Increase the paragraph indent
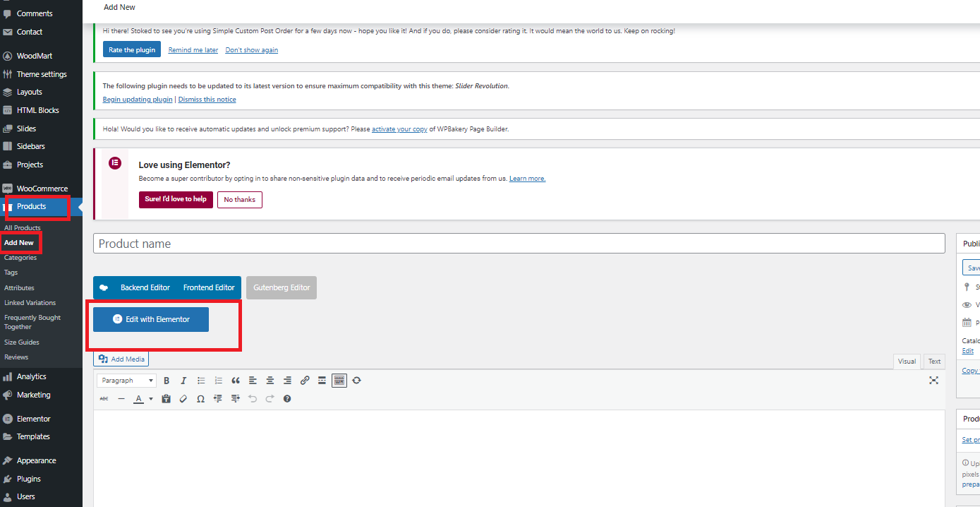 point(235,399)
